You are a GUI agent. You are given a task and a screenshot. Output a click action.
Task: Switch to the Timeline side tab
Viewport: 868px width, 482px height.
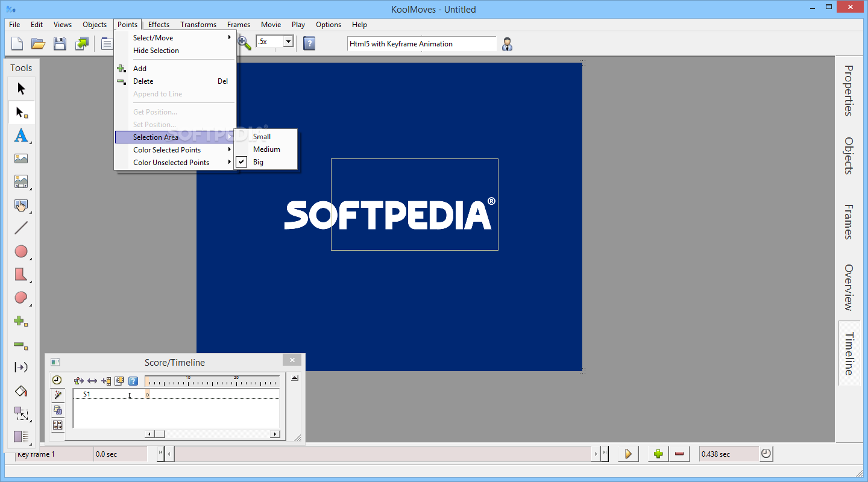pyautogui.click(x=849, y=354)
